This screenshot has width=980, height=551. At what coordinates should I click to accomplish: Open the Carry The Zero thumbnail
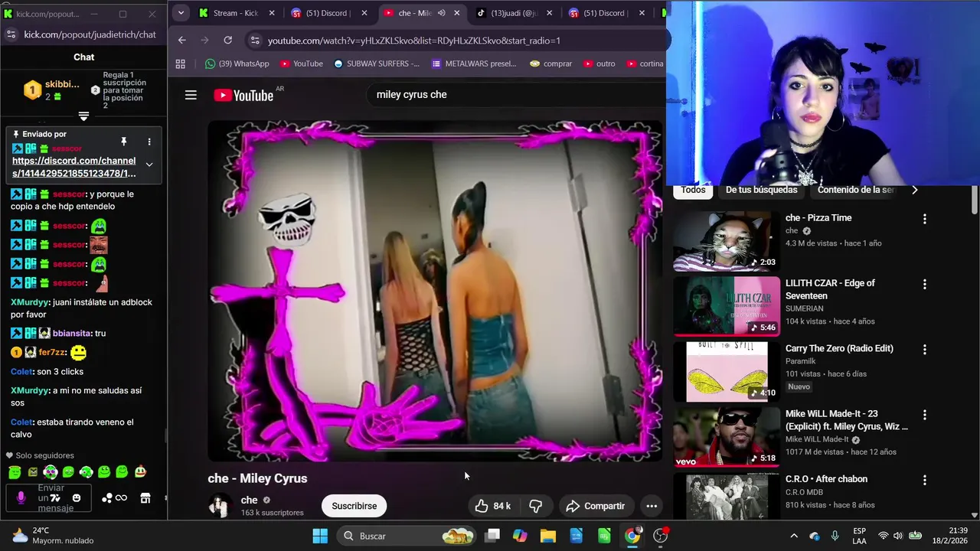coord(727,371)
